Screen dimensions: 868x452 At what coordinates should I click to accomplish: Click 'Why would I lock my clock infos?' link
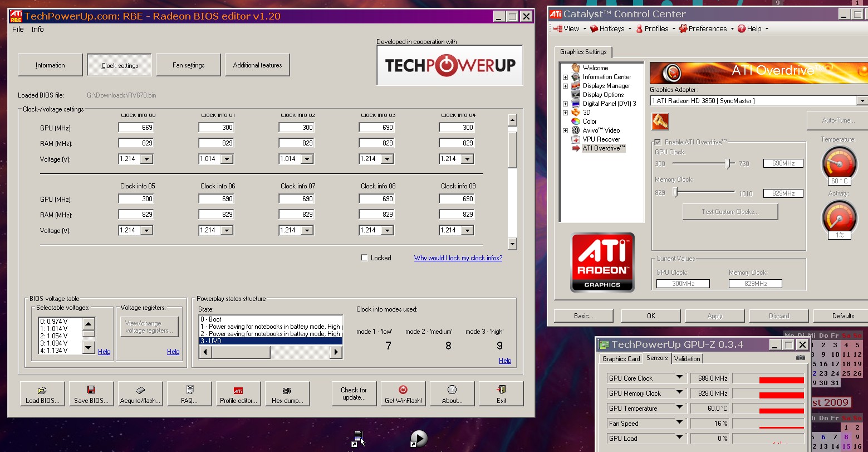click(x=458, y=258)
